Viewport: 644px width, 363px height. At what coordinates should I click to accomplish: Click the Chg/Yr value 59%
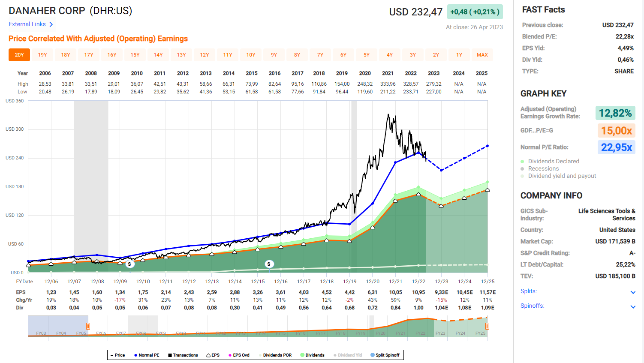tap(395, 300)
